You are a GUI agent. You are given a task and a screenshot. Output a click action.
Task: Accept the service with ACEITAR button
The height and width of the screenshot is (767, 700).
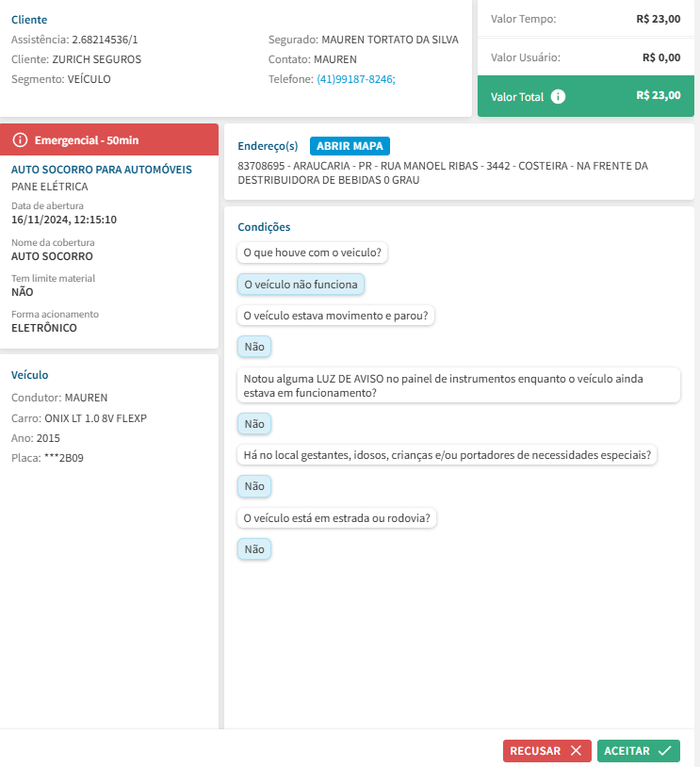[639, 750]
